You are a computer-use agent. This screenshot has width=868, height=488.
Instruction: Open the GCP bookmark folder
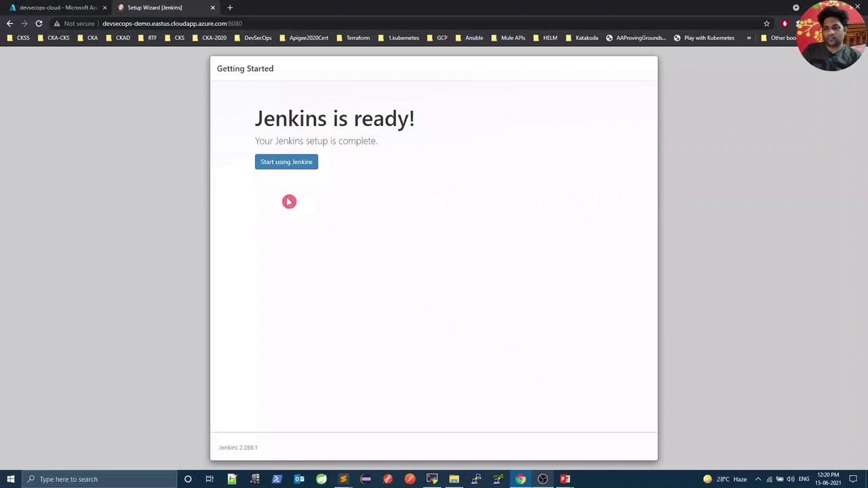tap(437, 38)
